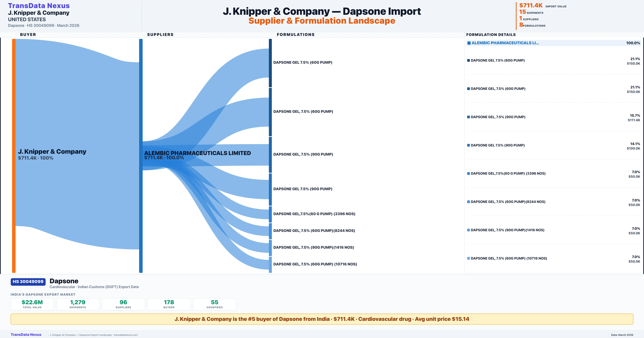Click the swatch next to (10716 NOS) detail row
644x338 pixels.
point(468,258)
